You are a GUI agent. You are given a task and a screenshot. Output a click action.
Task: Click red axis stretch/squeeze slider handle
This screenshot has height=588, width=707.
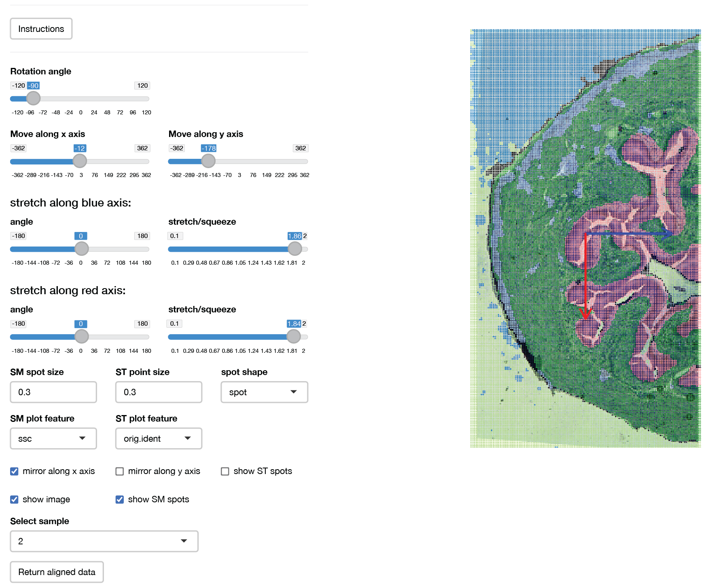click(x=294, y=336)
